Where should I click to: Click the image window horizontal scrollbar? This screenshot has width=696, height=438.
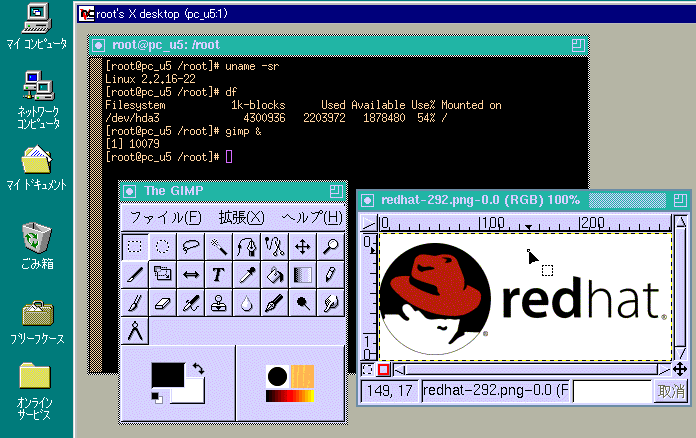coord(531,369)
